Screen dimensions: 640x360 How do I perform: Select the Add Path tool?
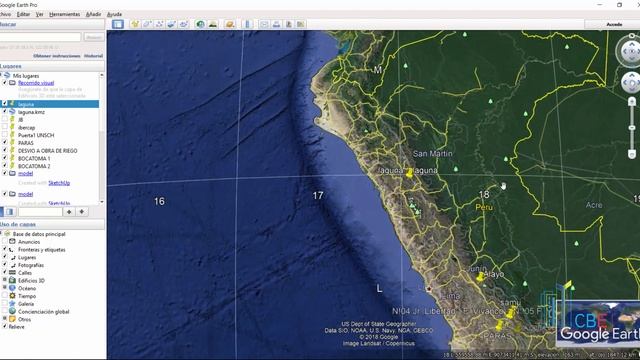click(159, 24)
